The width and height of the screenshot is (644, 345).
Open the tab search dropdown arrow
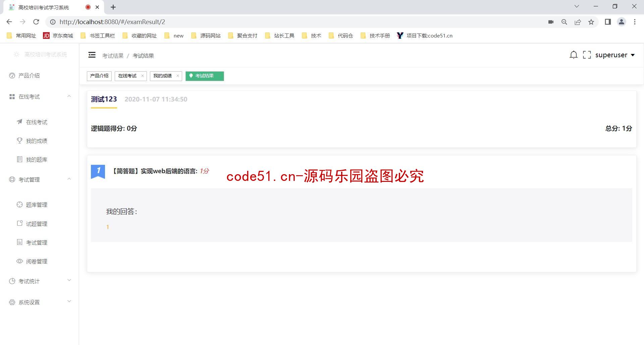coord(577,6)
